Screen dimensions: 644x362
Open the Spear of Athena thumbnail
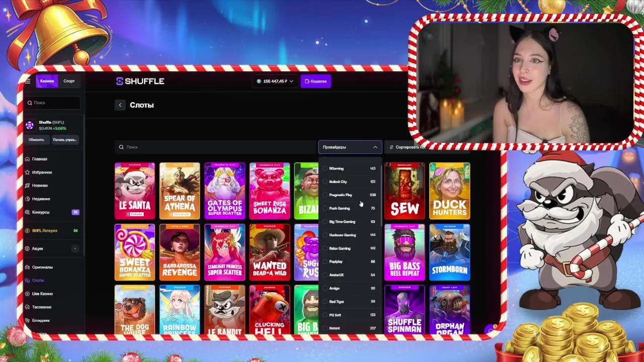[x=180, y=191]
